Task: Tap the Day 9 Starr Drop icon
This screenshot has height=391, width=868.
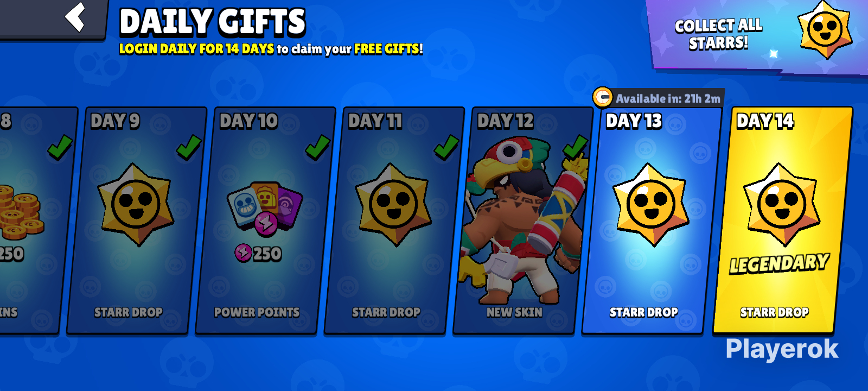Action: pyautogui.click(x=136, y=204)
